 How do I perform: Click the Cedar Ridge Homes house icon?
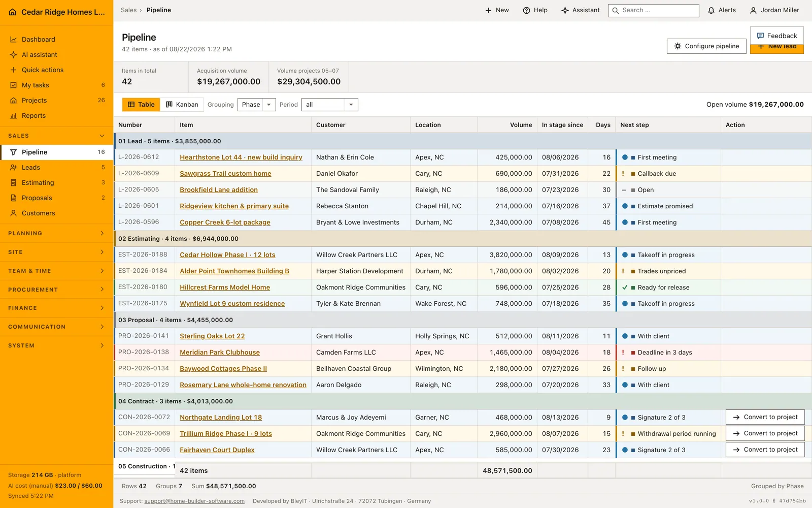point(13,12)
